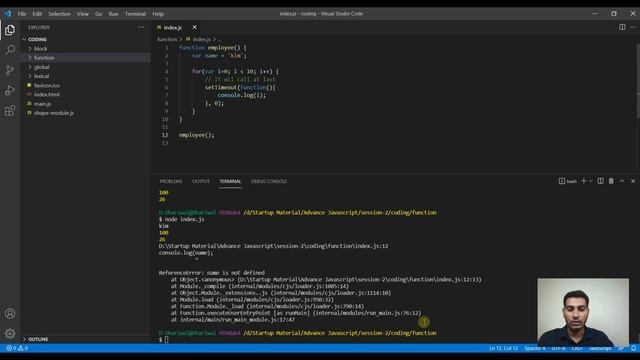Maximize the panel with up chevron
Viewport: 640px width, 360px height.
[622, 181]
